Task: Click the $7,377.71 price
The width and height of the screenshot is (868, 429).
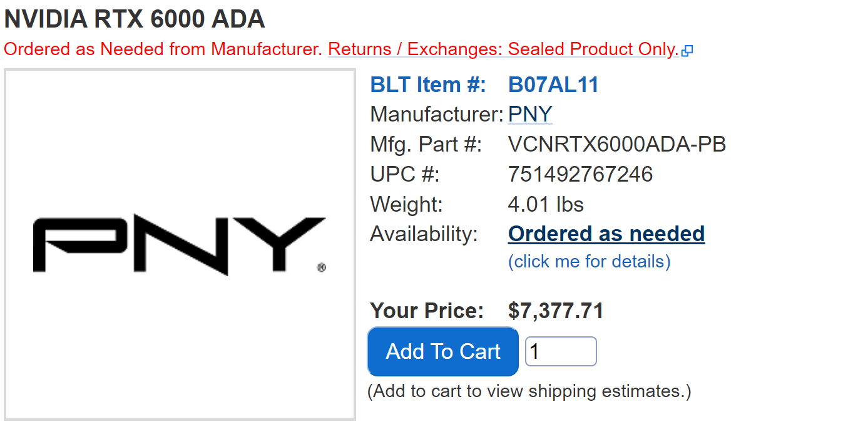Action: [x=556, y=311]
